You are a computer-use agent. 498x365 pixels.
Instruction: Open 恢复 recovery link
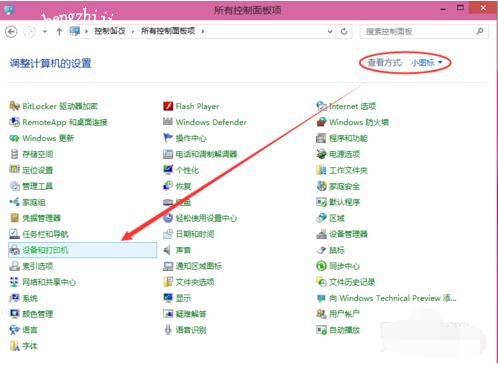point(183,186)
